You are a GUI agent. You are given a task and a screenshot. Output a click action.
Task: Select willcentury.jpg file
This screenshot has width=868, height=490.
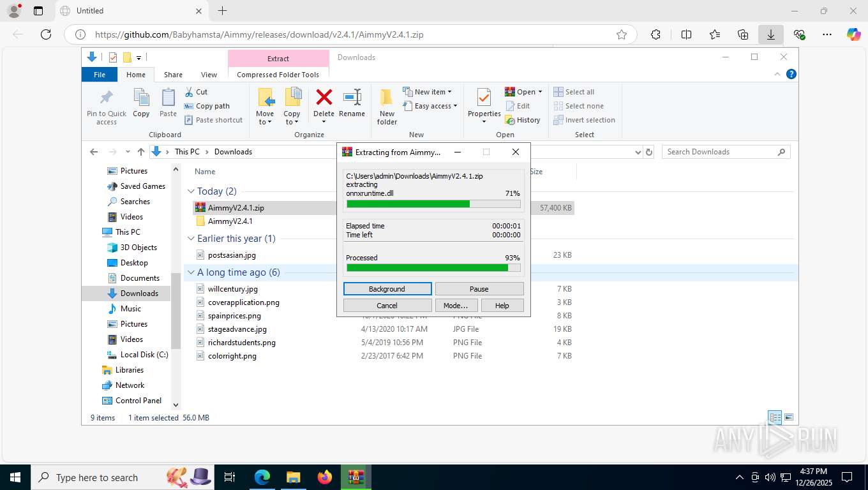tap(232, 289)
